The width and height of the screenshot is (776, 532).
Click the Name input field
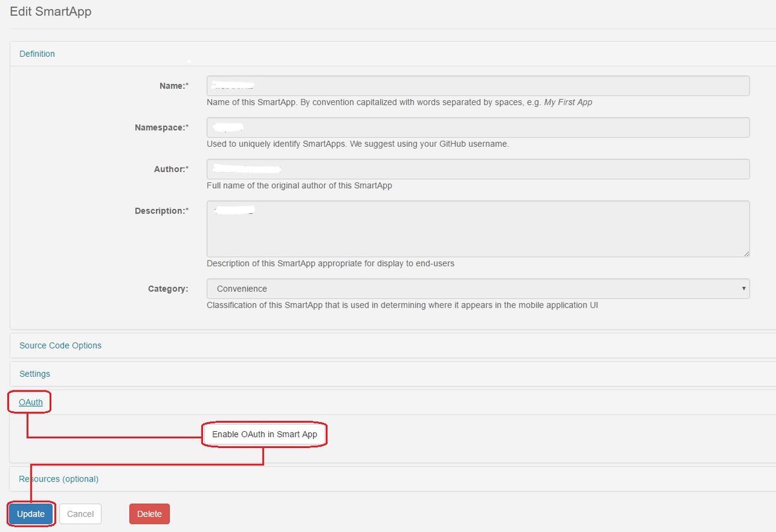(478, 86)
